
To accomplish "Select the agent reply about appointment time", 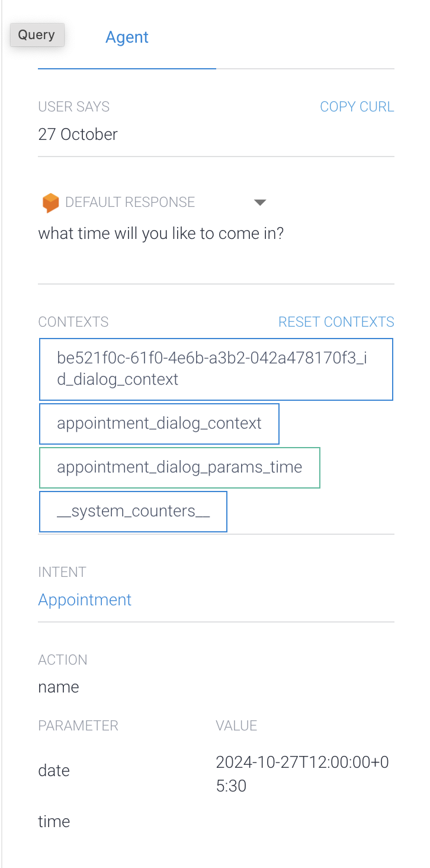I will click(161, 233).
